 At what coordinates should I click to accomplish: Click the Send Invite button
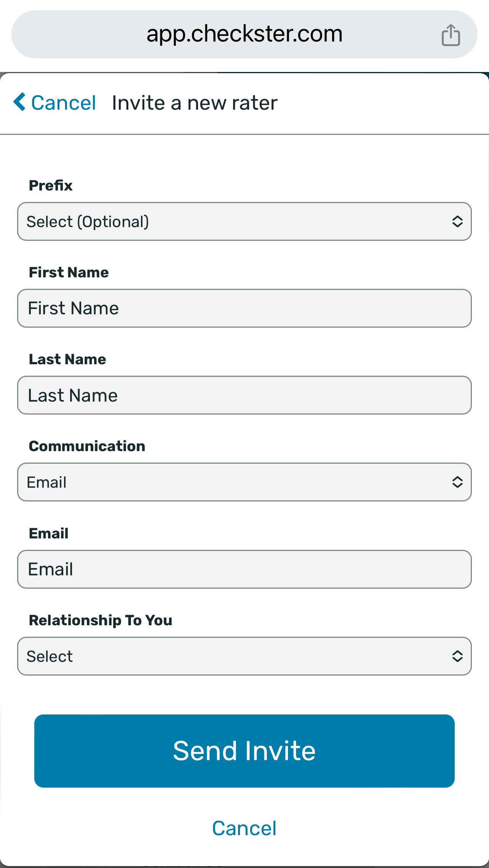pyautogui.click(x=244, y=751)
